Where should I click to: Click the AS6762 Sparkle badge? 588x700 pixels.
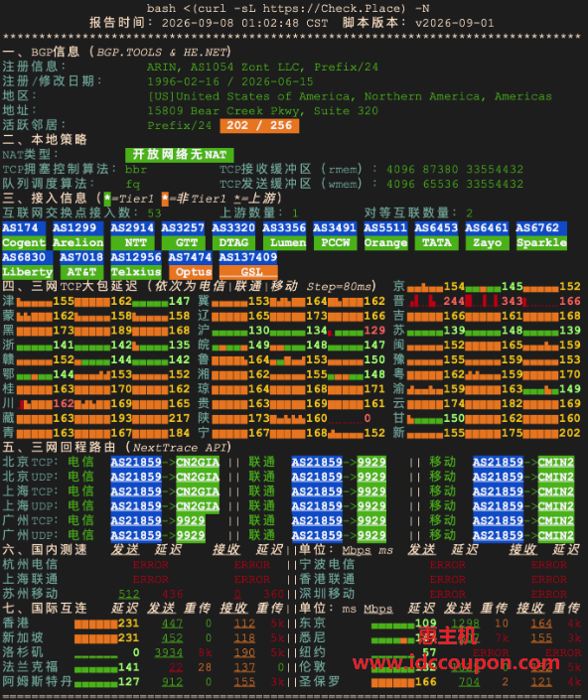[x=541, y=235]
